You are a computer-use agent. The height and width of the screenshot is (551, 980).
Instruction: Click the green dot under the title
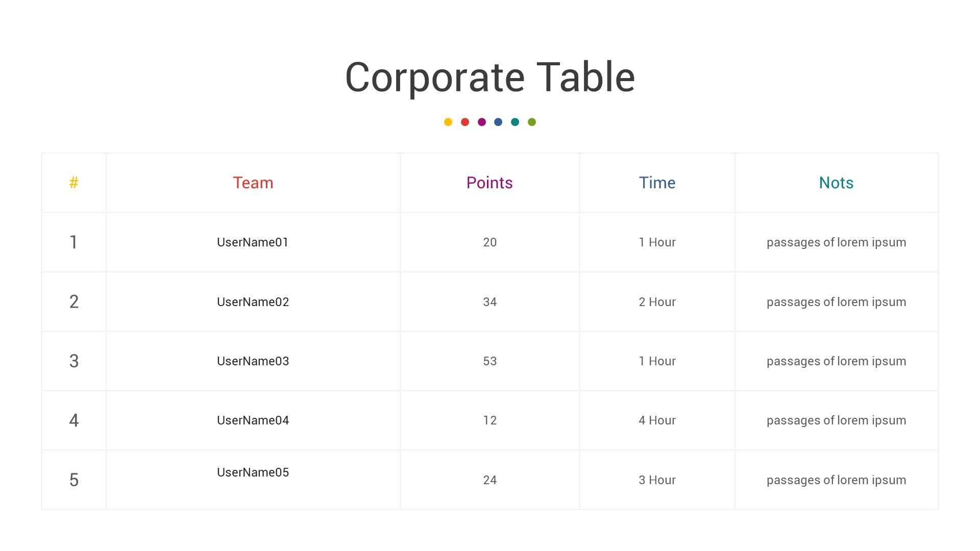pyautogui.click(x=532, y=122)
